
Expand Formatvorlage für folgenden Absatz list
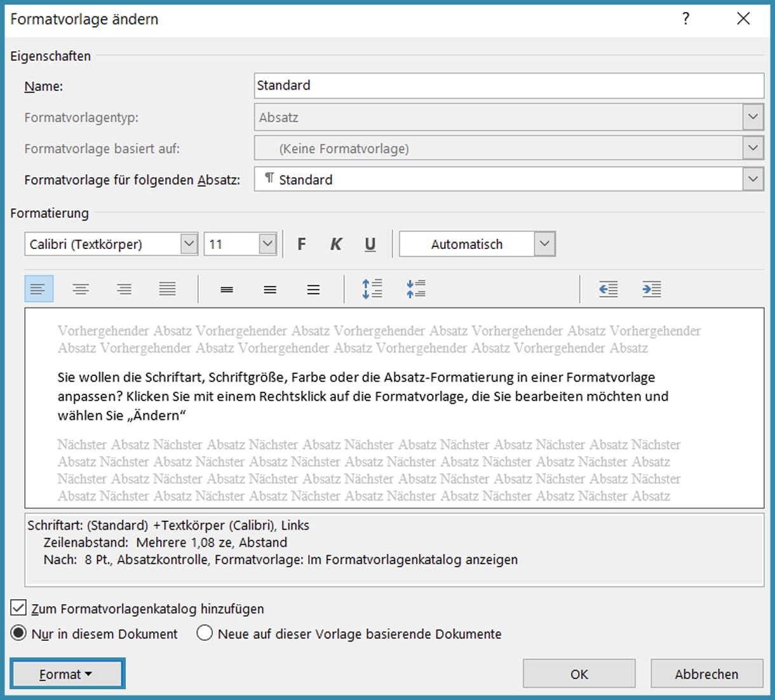pos(753,178)
